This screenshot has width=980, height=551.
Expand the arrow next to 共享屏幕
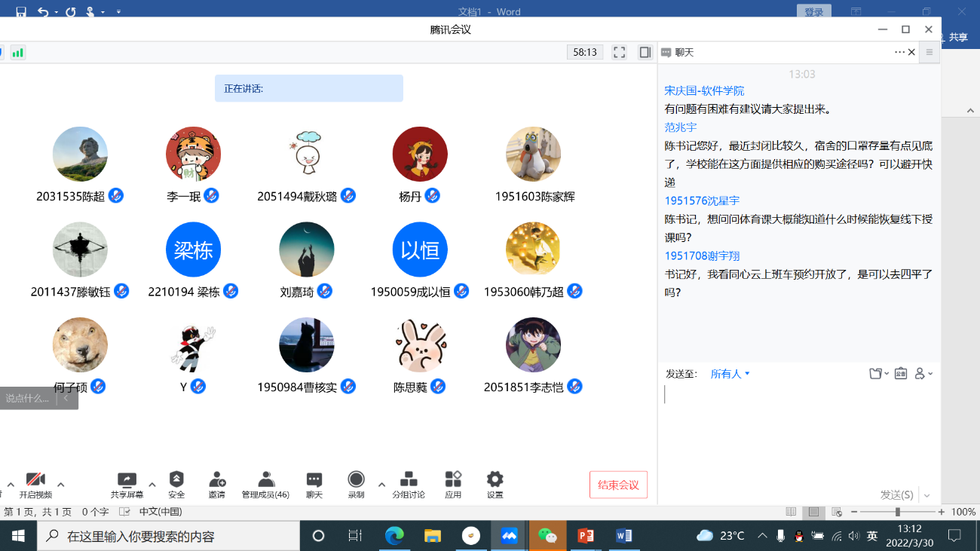152,484
